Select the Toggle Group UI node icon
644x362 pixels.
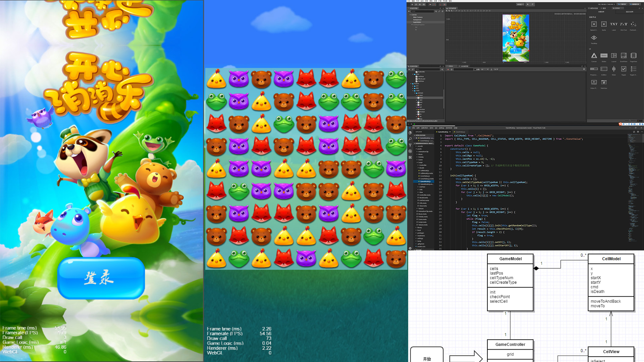point(633,69)
